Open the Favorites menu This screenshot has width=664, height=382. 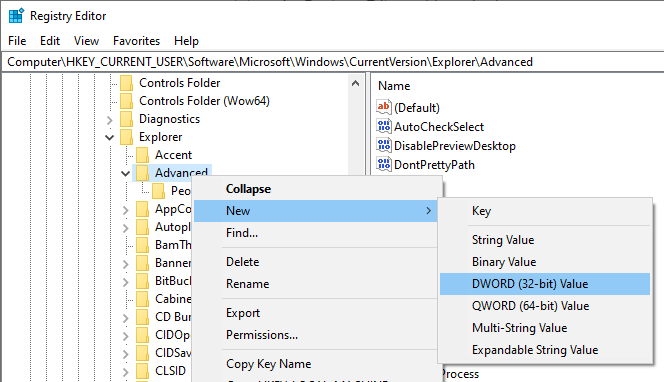(136, 41)
